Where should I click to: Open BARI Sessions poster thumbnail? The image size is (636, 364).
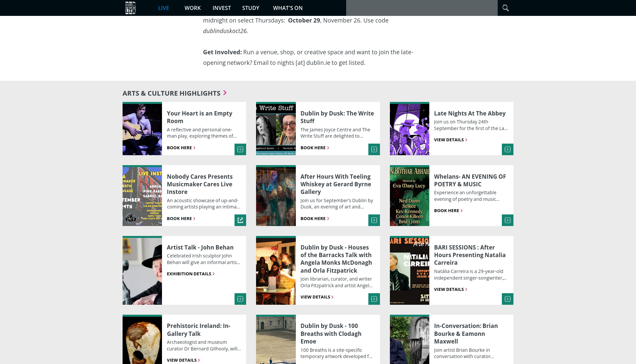tap(409, 270)
